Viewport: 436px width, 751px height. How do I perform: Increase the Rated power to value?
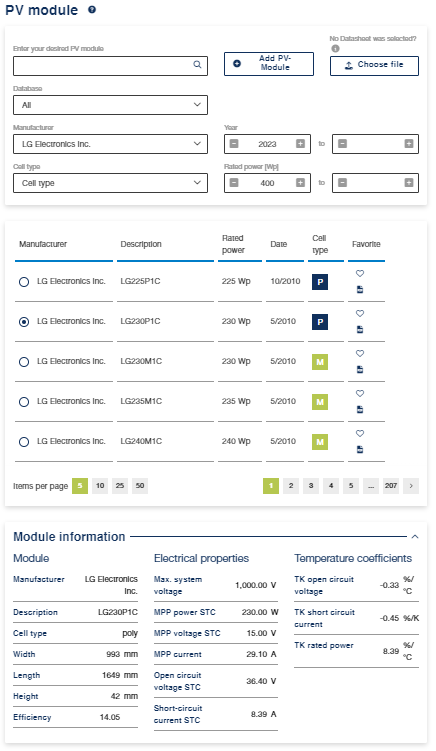(x=409, y=183)
